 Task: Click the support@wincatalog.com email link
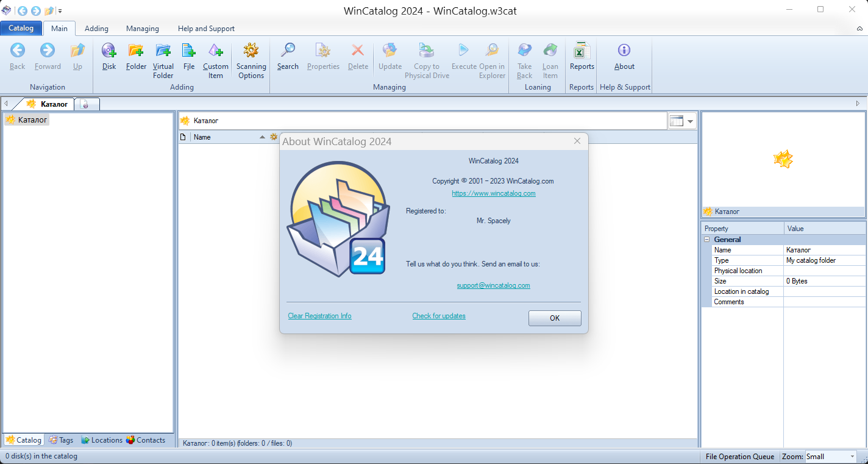494,285
